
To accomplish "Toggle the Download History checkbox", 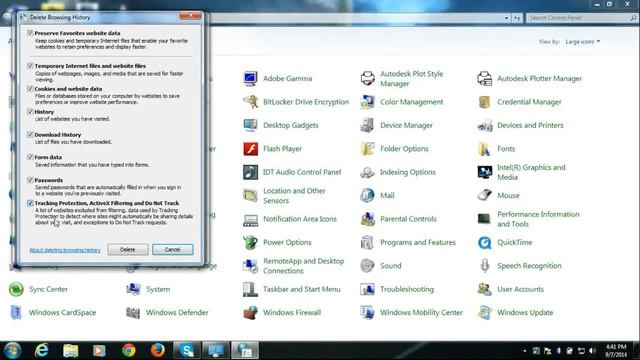I will [30, 134].
